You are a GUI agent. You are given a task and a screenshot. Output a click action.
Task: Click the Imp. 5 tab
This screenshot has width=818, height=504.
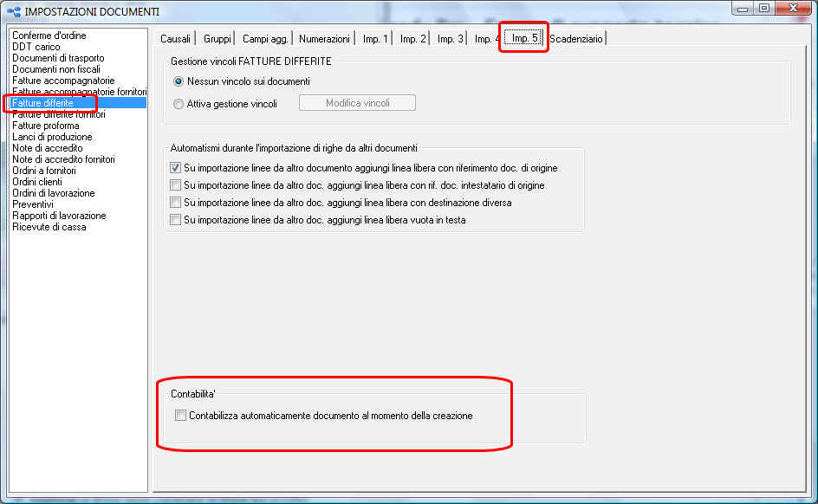[x=524, y=37]
